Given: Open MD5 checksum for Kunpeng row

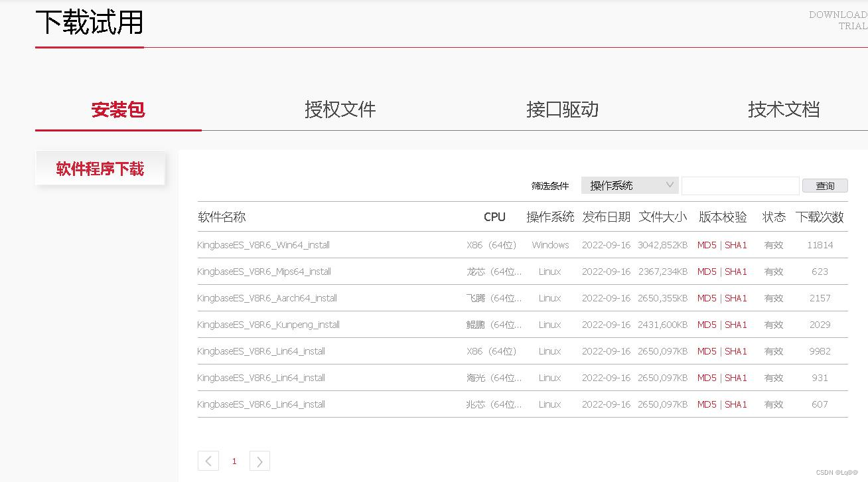Looking at the screenshot, I should 707,325.
